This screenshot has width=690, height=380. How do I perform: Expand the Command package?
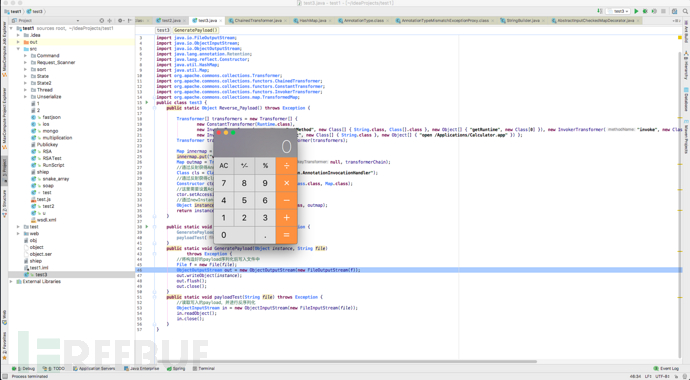click(x=25, y=56)
